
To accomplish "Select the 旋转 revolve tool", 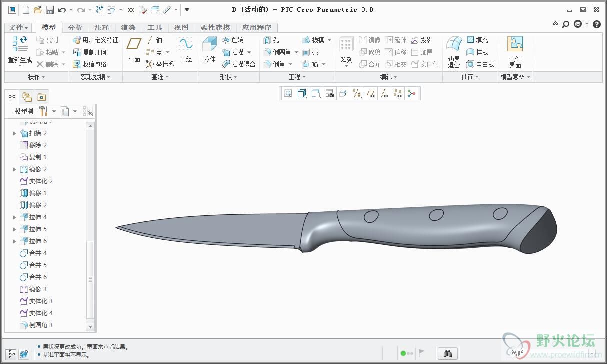I will (x=233, y=40).
